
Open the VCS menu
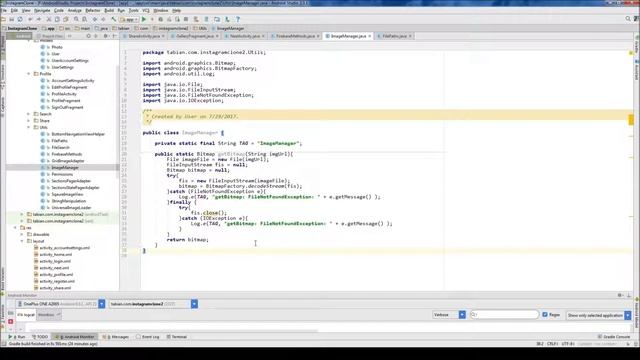coord(146,10)
